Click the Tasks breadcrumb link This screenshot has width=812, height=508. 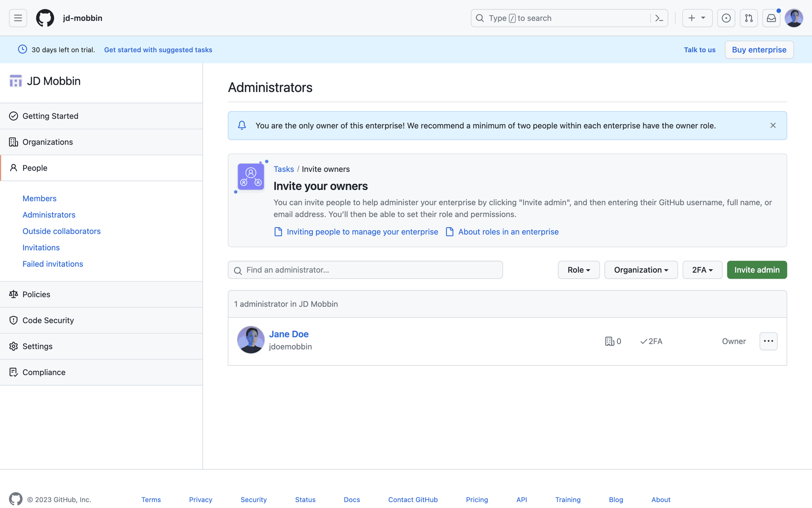click(283, 169)
